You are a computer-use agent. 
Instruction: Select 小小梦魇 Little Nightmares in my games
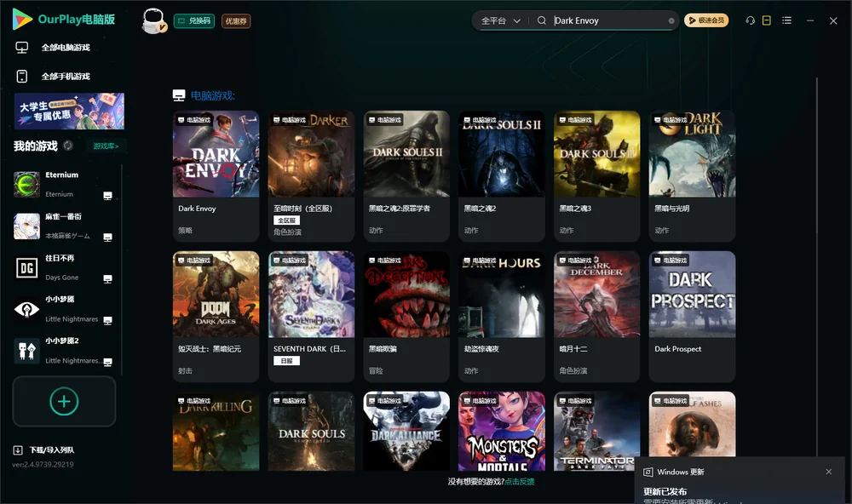tap(64, 309)
